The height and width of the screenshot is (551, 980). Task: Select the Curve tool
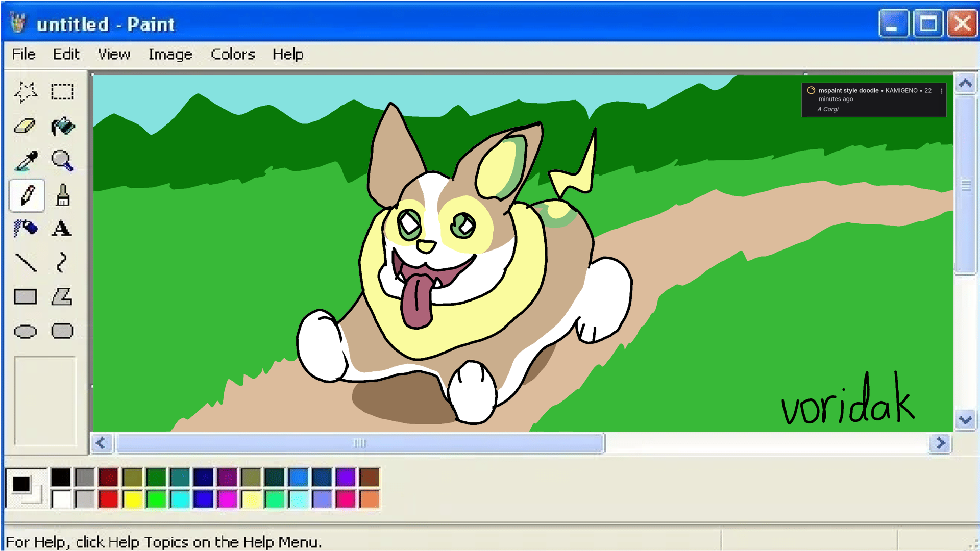coord(62,263)
